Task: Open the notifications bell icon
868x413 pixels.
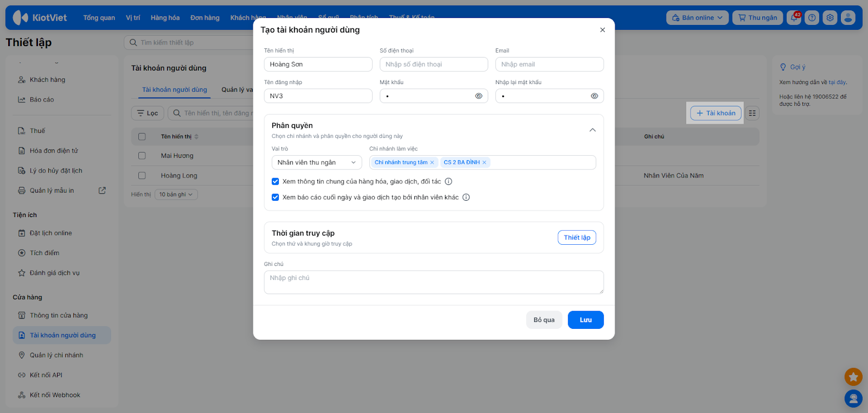Action: [x=794, y=18]
